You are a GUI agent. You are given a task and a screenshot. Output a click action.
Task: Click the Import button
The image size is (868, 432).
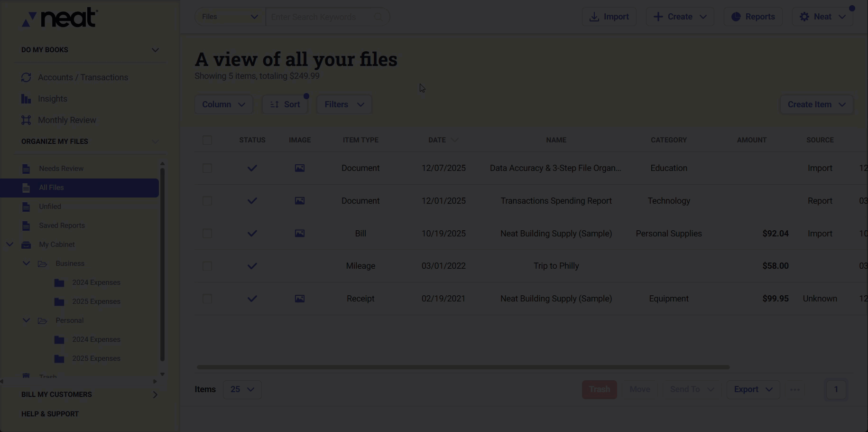coord(609,17)
